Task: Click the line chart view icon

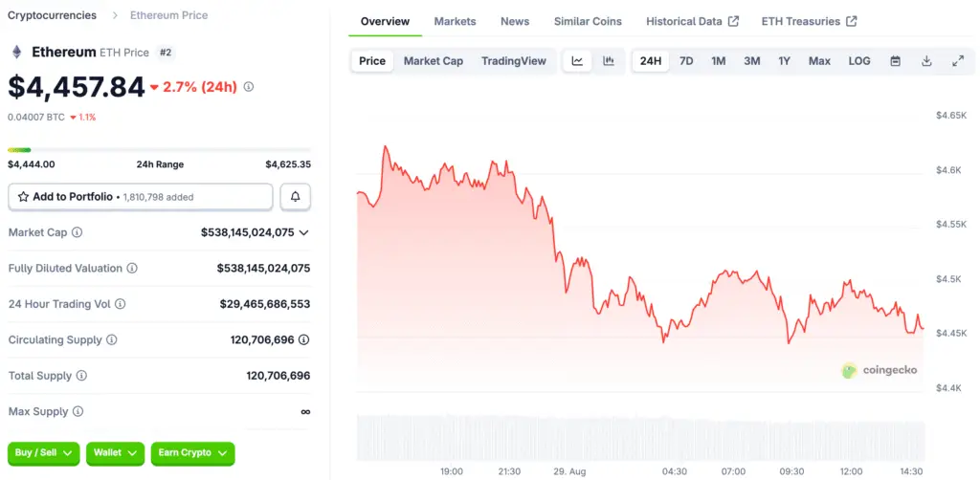Action: [x=578, y=61]
